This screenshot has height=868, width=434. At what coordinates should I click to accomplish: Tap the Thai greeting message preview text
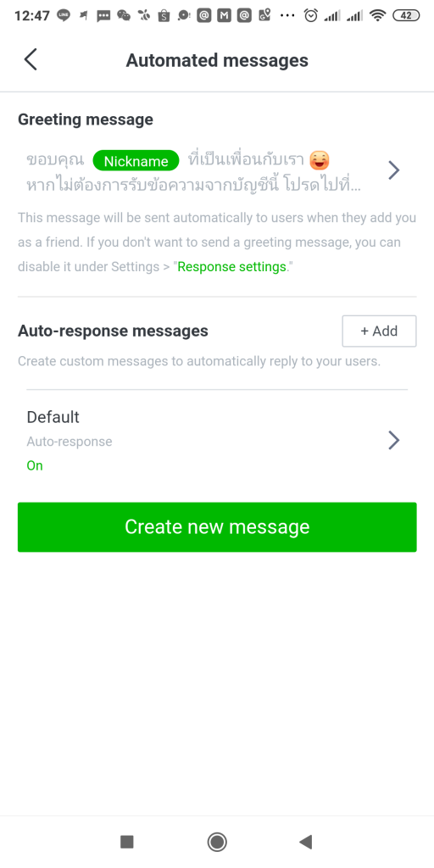(194, 172)
